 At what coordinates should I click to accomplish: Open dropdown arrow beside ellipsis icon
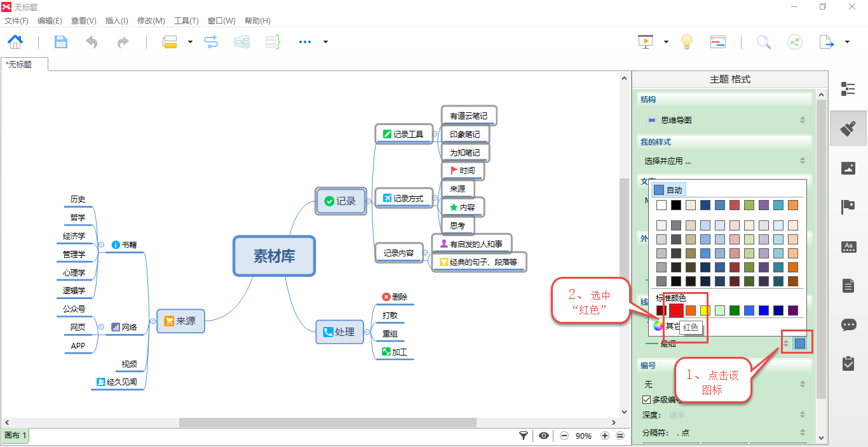coord(325,42)
